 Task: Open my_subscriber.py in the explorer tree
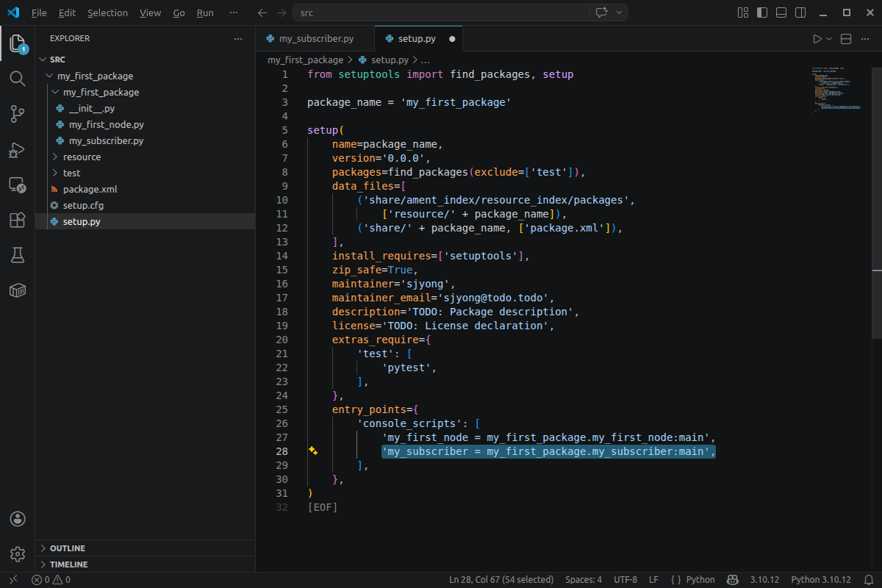[x=145, y=140]
